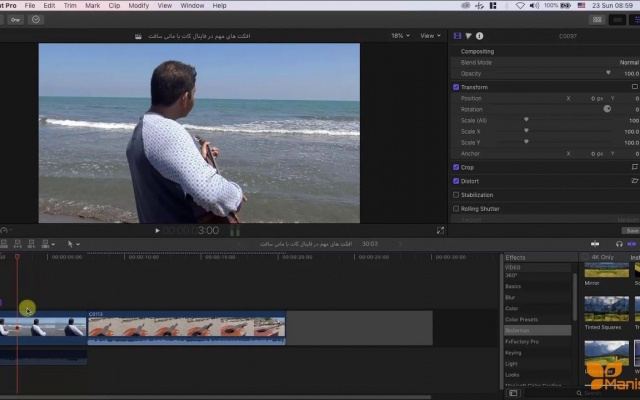The width and height of the screenshot is (640, 400).
Task: Open the Edit menu
Action: (49, 6)
